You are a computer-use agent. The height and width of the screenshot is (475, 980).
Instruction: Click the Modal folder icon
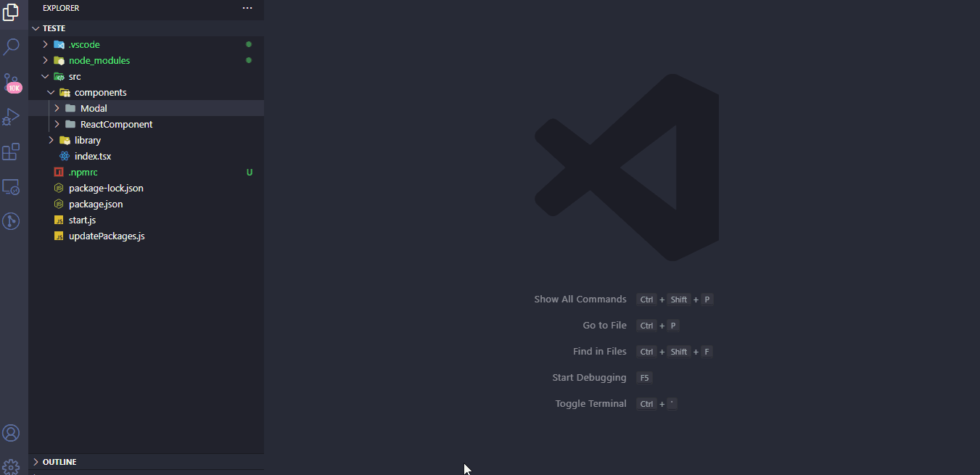pyautogui.click(x=71, y=108)
